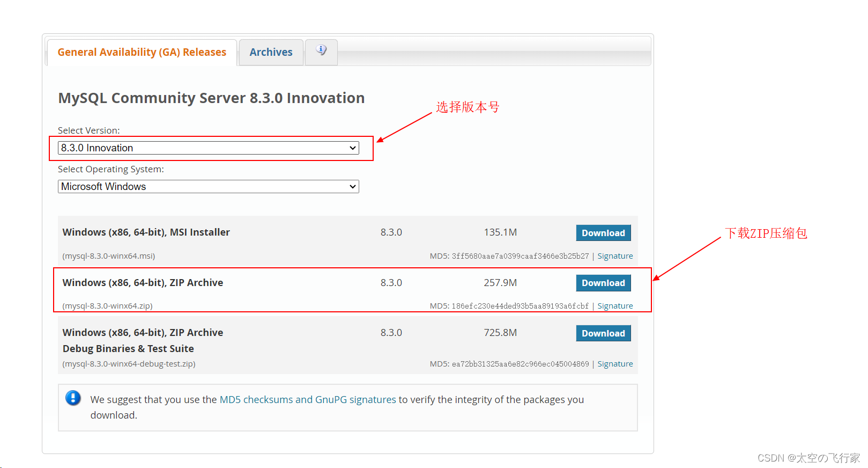Open the Archives tab
This screenshot has width=868, height=468.
[x=271, y=52]
